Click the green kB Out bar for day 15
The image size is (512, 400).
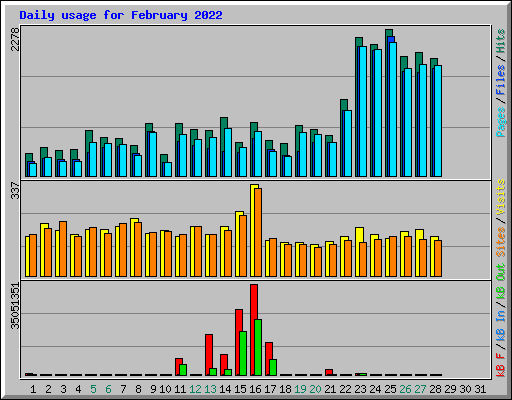pos(243,353)
